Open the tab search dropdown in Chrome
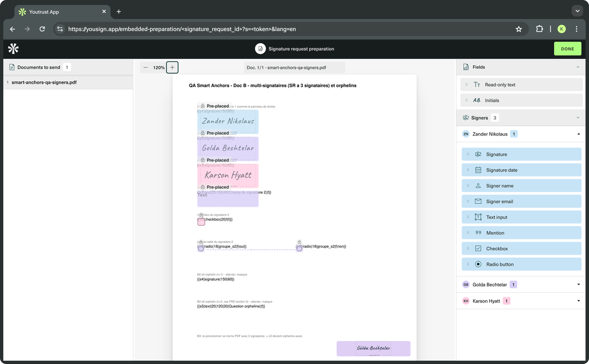Viewport: 589px width, 364px height. click(x=577, y=11)
